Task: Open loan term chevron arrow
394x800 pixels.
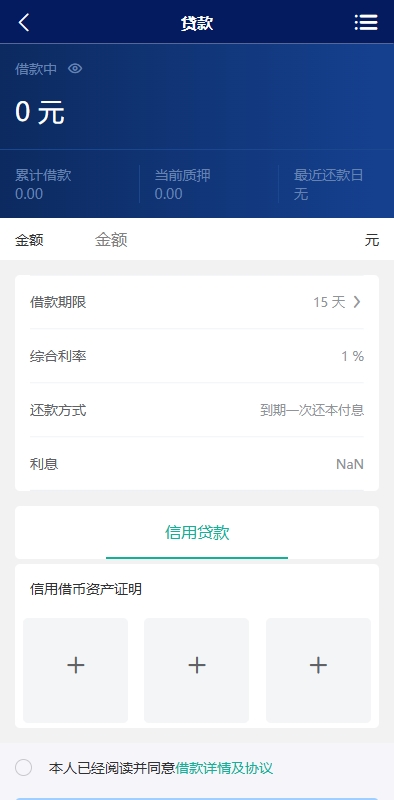Action: (x=357, y=302)
